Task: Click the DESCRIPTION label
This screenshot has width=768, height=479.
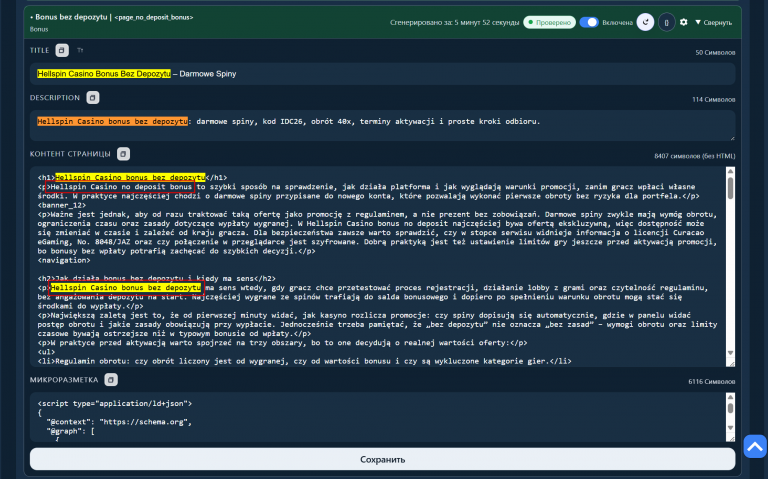Action: [55, 98]
